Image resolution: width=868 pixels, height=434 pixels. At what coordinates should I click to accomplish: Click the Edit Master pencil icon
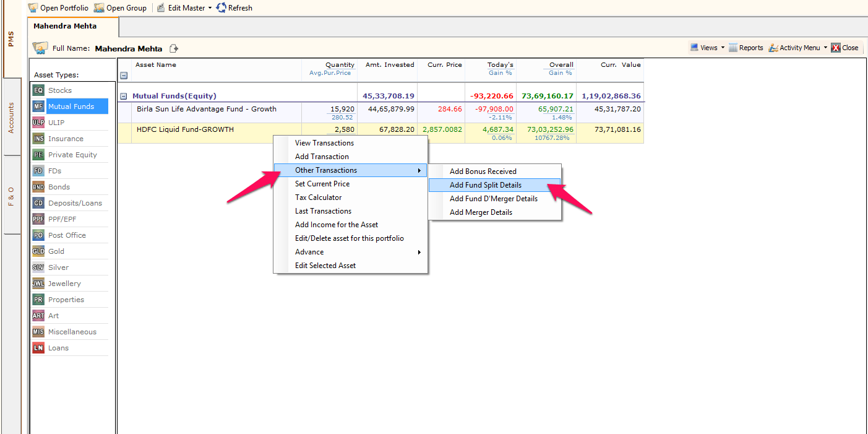161,8
